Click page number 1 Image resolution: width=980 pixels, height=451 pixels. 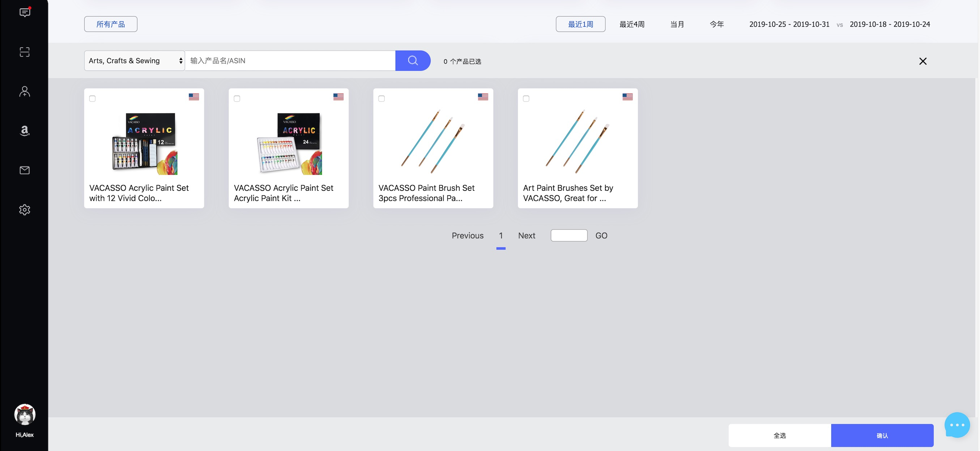[500, 235]
